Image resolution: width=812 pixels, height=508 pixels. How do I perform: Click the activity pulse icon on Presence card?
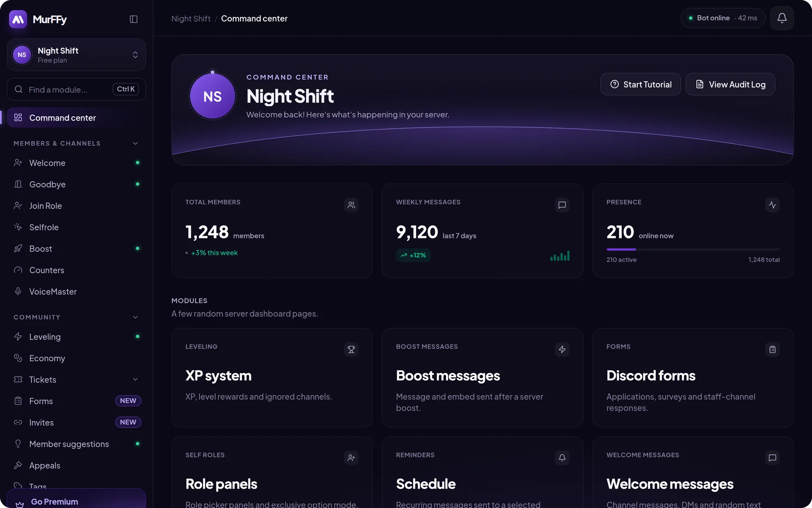772,205
